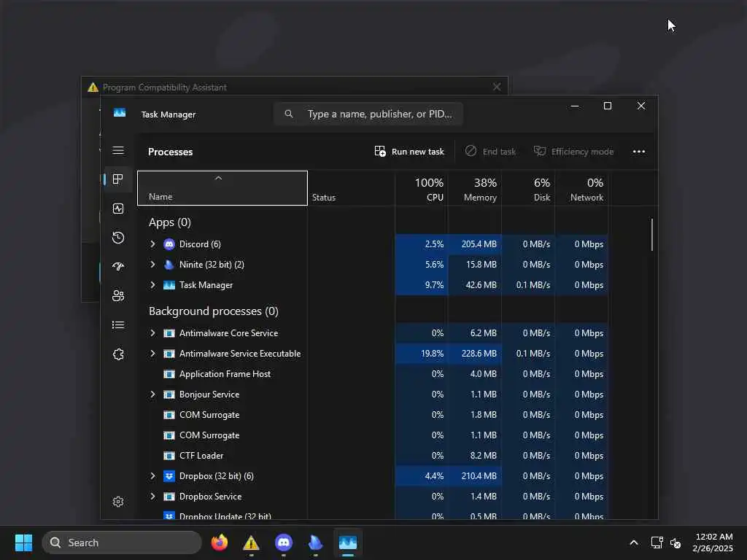Click the Discord process icon
This screenshot has height=560, width=747.
[169, 244]
